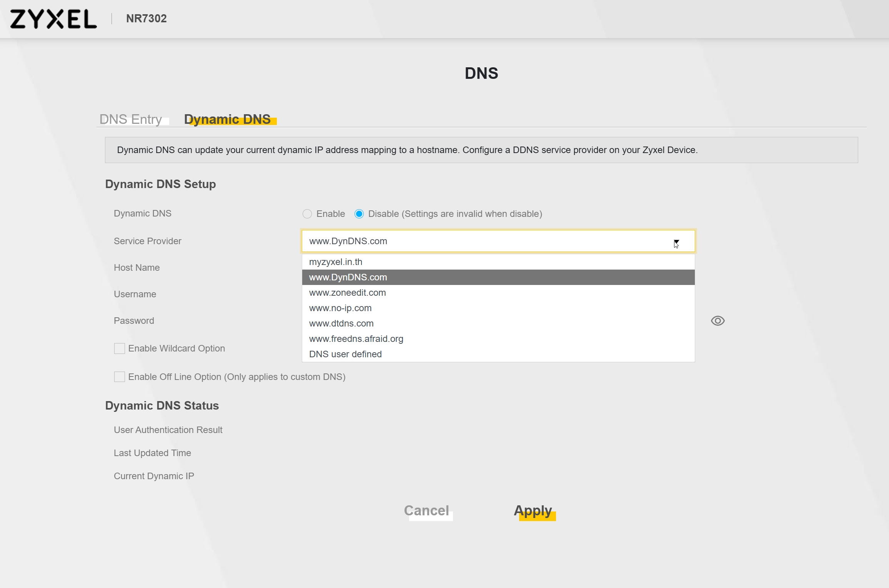Pick www.freedns.afraid.org from the list
Viewport: 889px width, 588px height.
coord(356,339)
